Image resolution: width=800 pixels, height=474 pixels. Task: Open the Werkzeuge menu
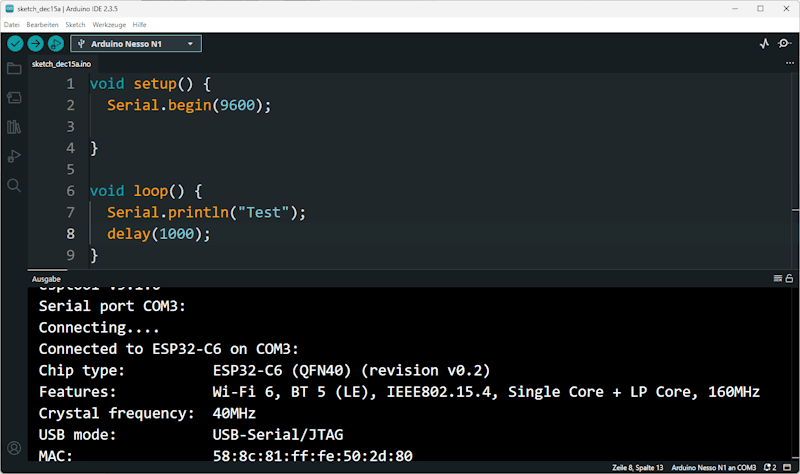point(109,23)
